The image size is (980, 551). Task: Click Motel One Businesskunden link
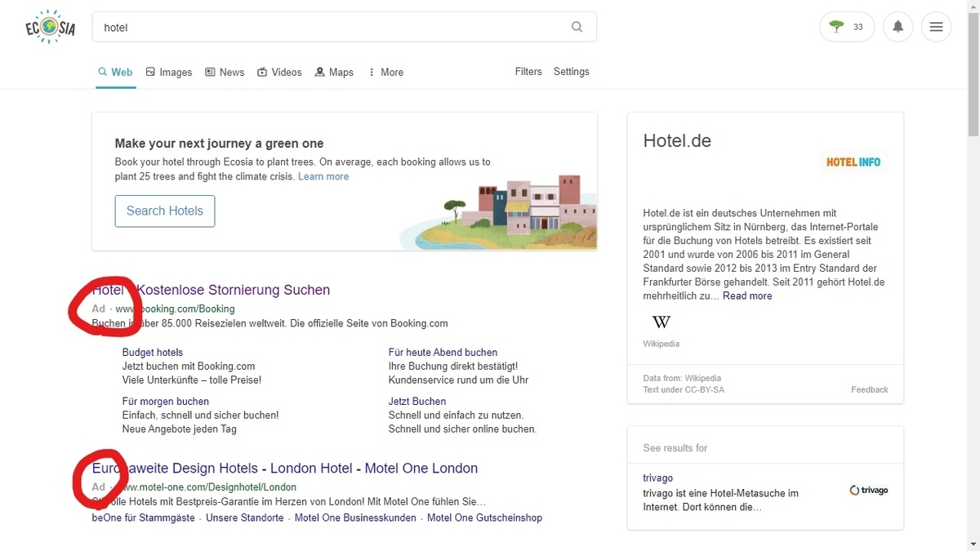coord(355,518)
